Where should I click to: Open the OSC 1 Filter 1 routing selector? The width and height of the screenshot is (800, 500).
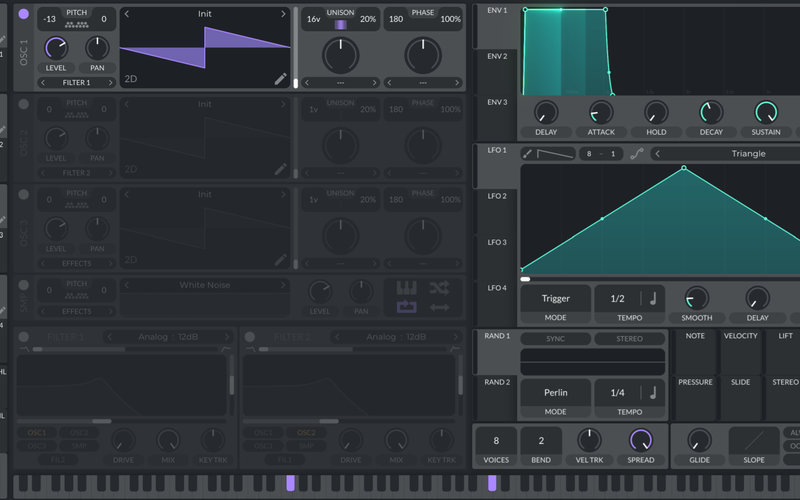pos(76,82)
